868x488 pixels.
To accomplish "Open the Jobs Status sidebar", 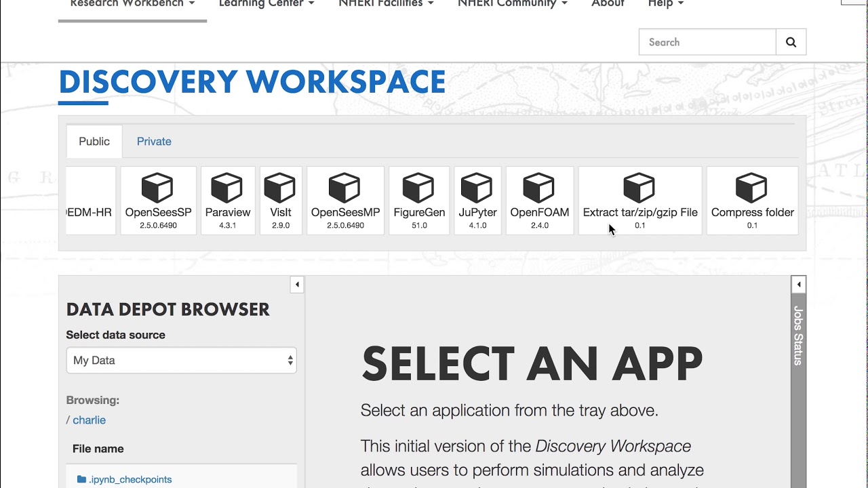I will coord(798,335).
